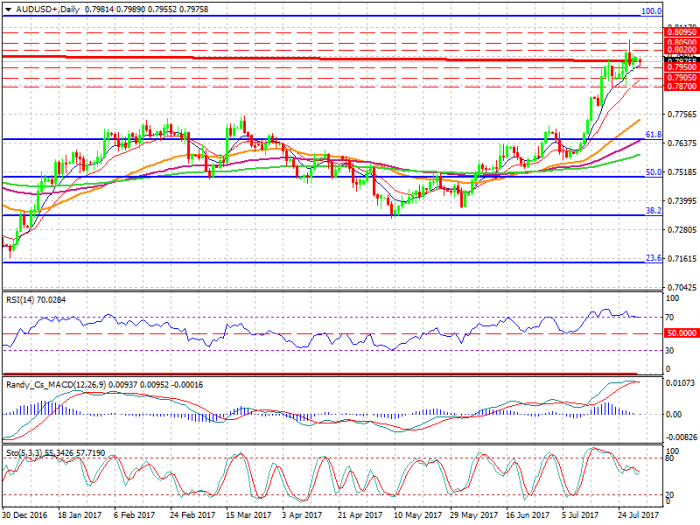Image resolution: width=700 pixels, height=525 pixels.
Task: Click the 18 Jan 2017 date label
Action: click(x=80, y=515)
